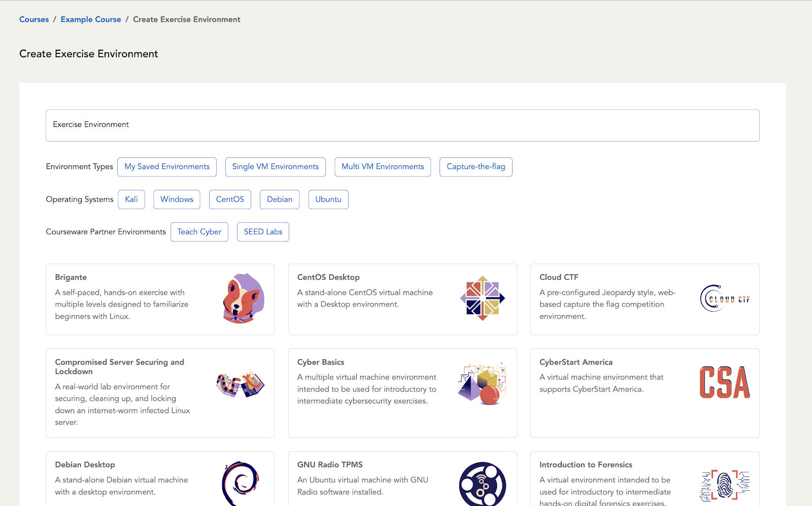Click the 'Create Exercise Environment' breadcrumb text

click(187, 19)
